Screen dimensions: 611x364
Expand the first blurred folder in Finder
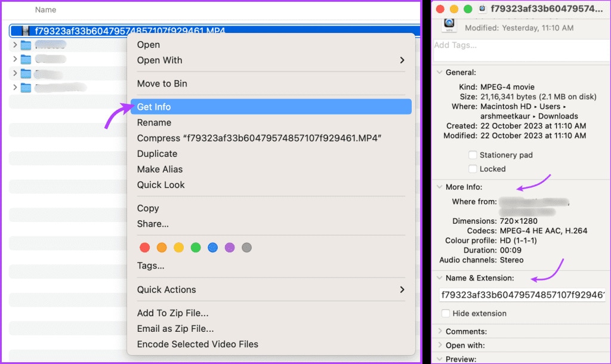(15, 45)
